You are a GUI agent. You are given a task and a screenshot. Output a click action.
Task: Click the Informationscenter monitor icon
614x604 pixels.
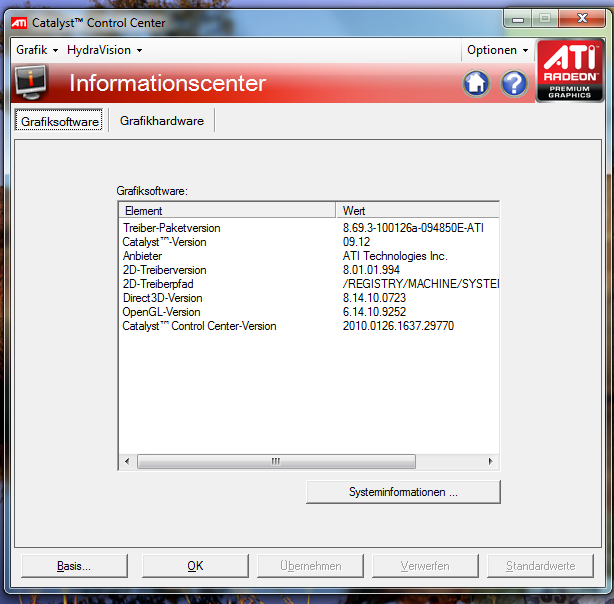[31, 82]
